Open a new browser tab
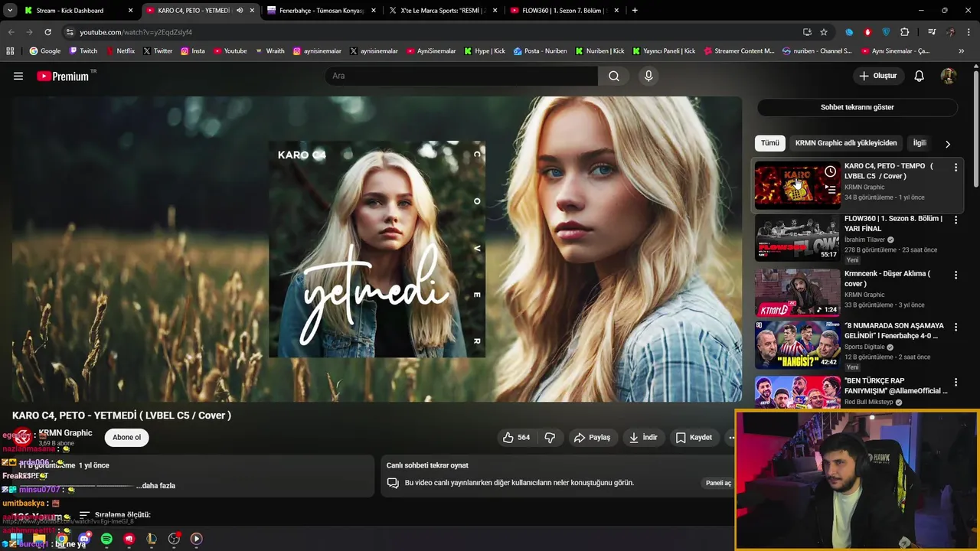 (635, 11)
